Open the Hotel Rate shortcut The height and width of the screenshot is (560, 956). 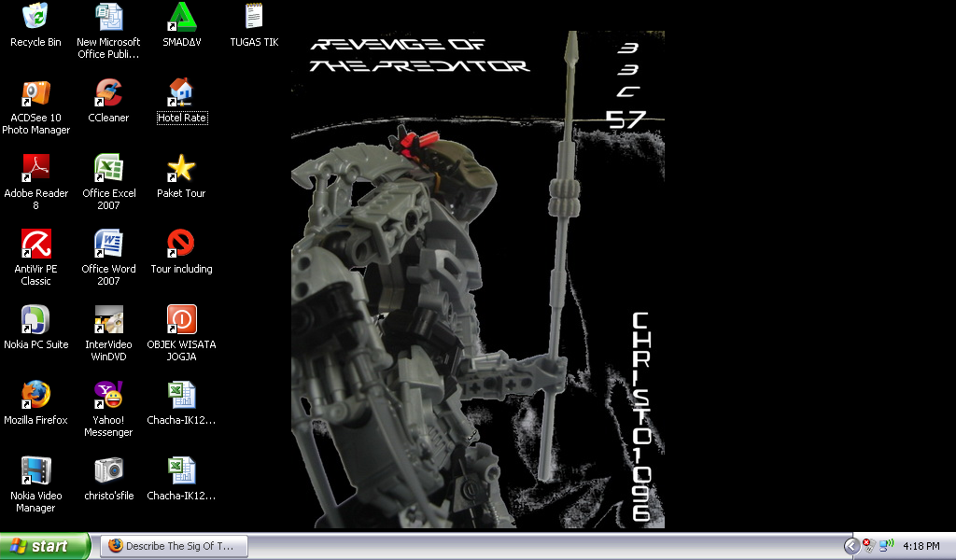coord(181,93)
